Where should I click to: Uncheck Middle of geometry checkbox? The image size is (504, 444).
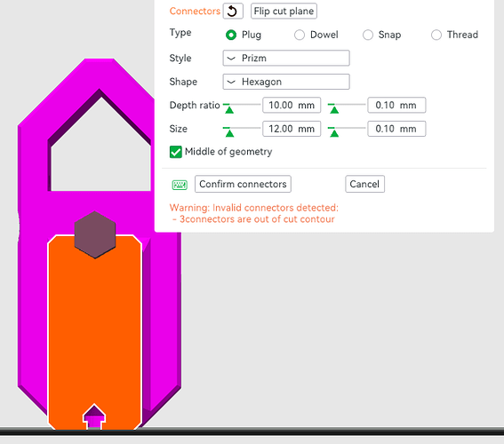click(x=175, y=152)
